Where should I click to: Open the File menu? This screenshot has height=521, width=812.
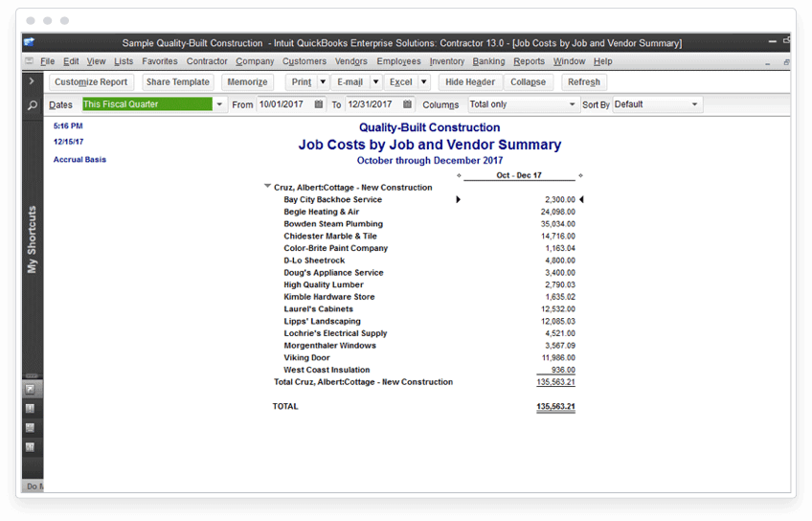(x=47, y=61)
